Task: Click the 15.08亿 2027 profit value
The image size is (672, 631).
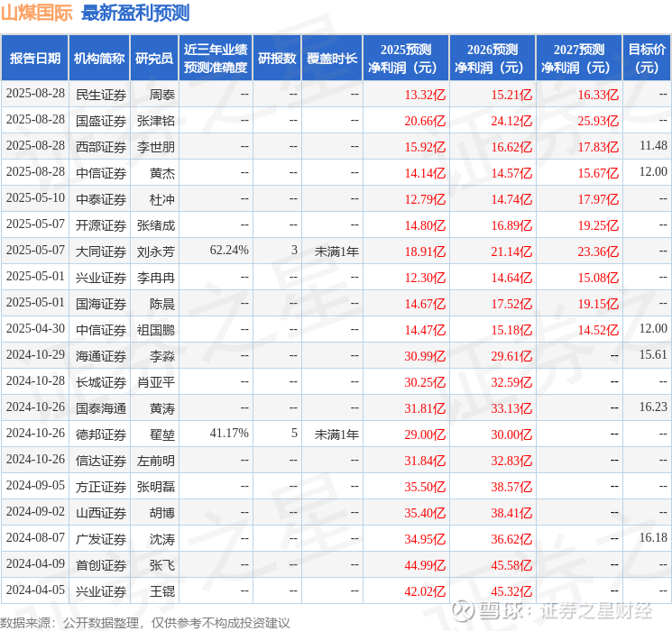Action: click(598, 278)
